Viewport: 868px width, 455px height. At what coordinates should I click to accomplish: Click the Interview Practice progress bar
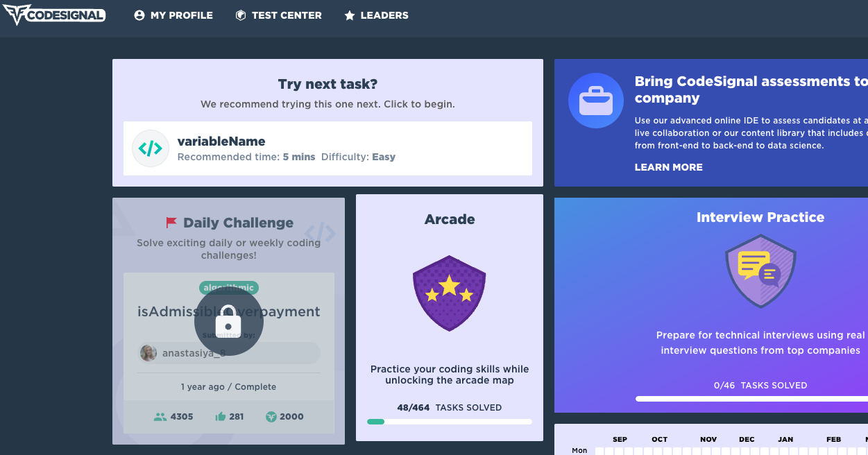(751, 399)
